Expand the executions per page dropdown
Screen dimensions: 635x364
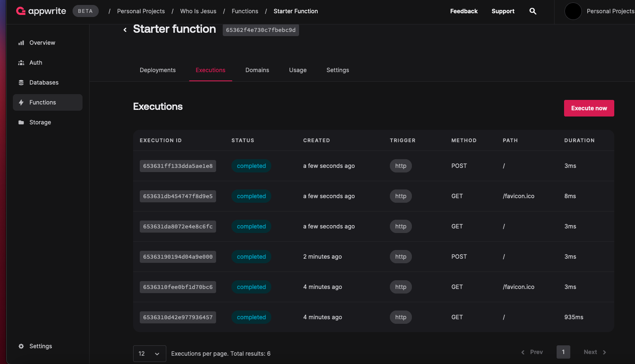point(150,354)
